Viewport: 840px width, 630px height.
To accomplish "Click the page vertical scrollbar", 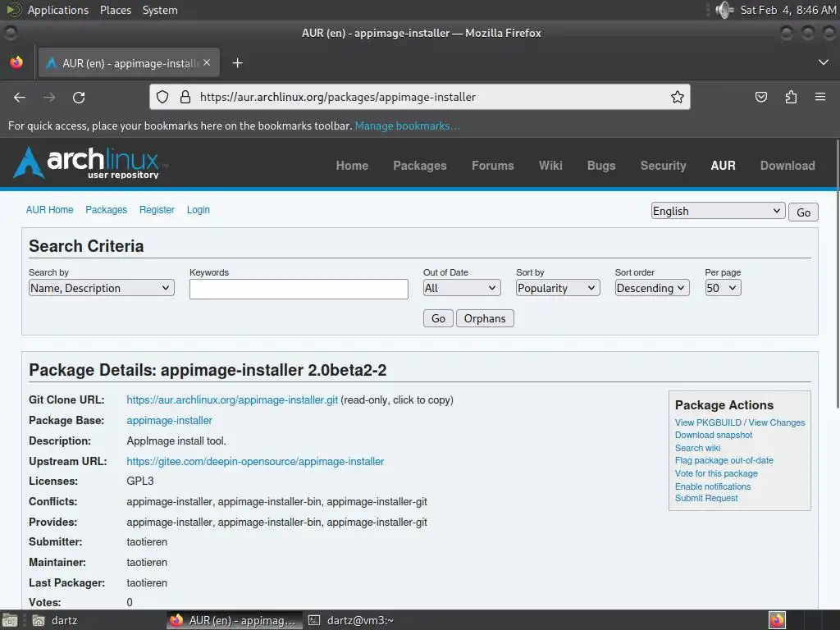I will click(837, 274).
